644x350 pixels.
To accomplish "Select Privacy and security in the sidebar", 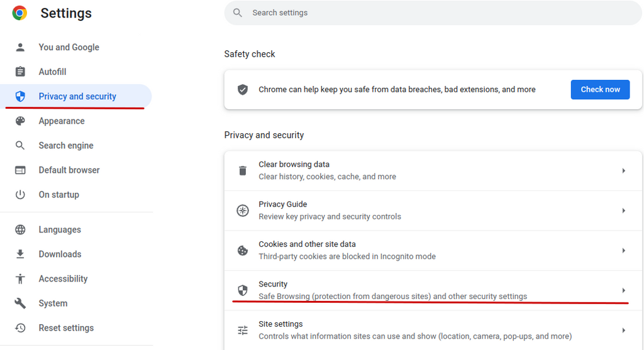I will [76, 96].
